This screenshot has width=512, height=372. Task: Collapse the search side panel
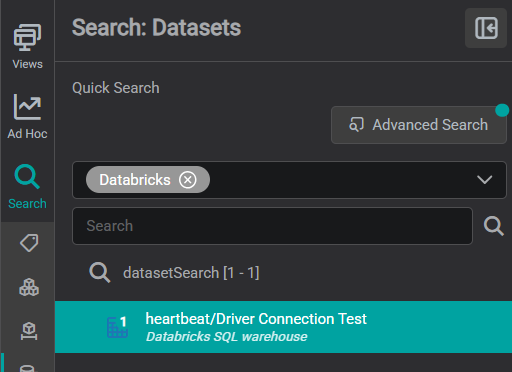pyautogui.click(x=486, y=28)
